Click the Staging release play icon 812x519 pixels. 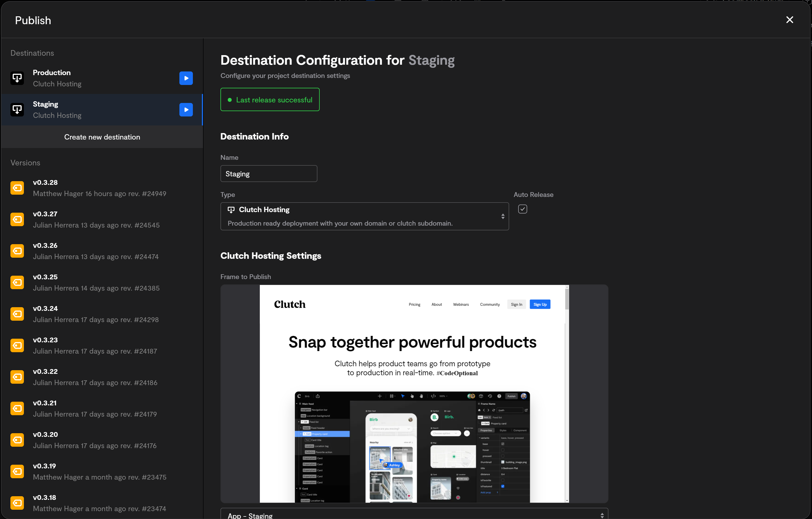[x=186, y=110]
